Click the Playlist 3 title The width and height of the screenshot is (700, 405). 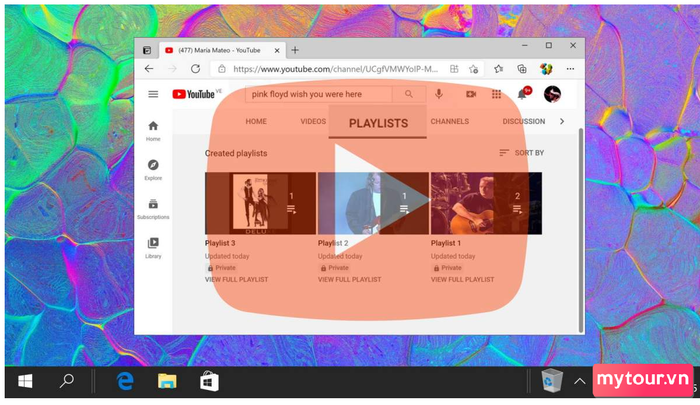tap(220, 243)
